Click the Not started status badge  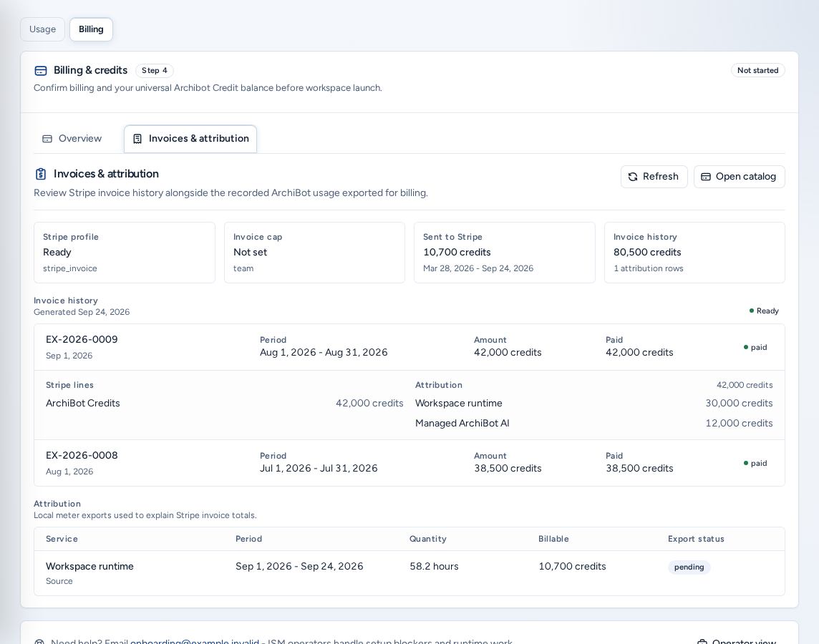point(758,70)
